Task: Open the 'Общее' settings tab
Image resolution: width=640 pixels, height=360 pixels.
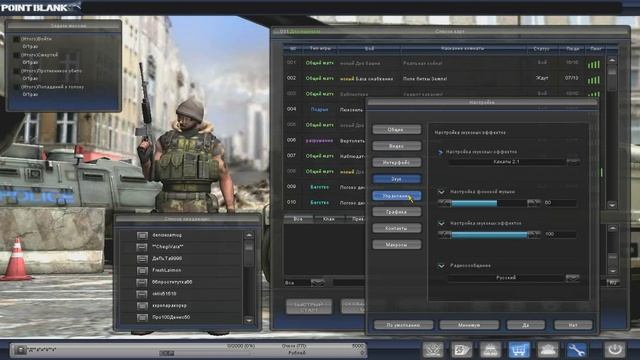Action: [396, 130]
